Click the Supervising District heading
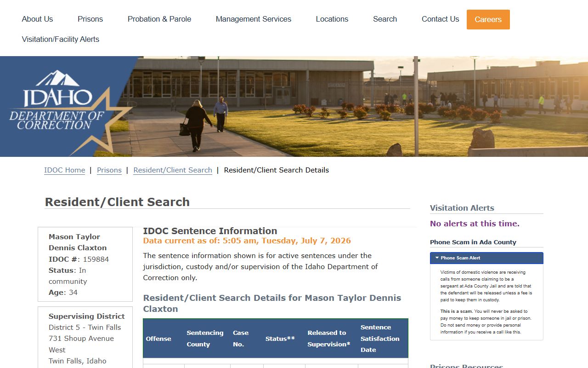Viewport: 588px width, 368px height. [87, 316]
